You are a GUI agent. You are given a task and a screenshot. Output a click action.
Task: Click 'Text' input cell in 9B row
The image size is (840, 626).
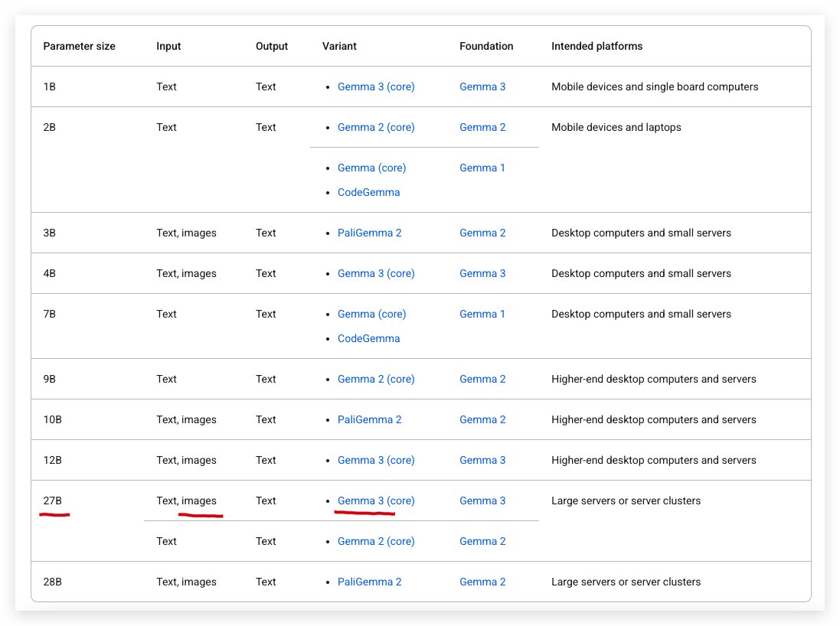167,379
